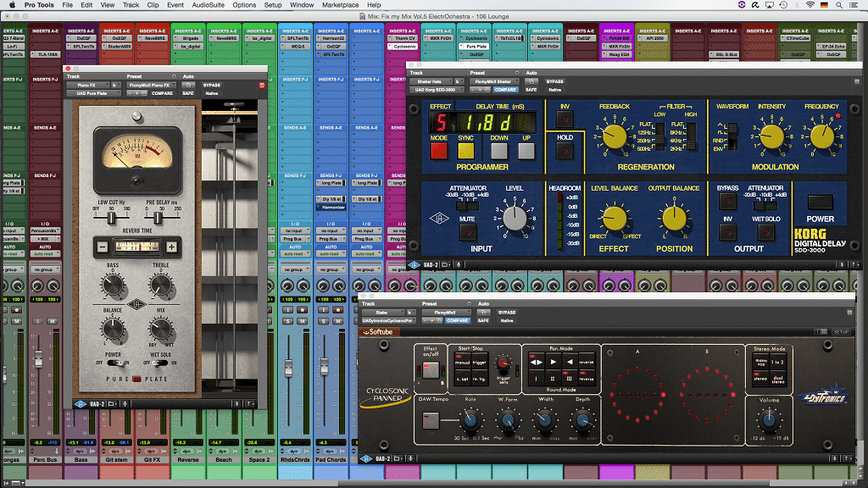Screen dimensions: 868x488
Task: Click the FEEDBACK knob on Korg delay
Action: tap(615, 136)
